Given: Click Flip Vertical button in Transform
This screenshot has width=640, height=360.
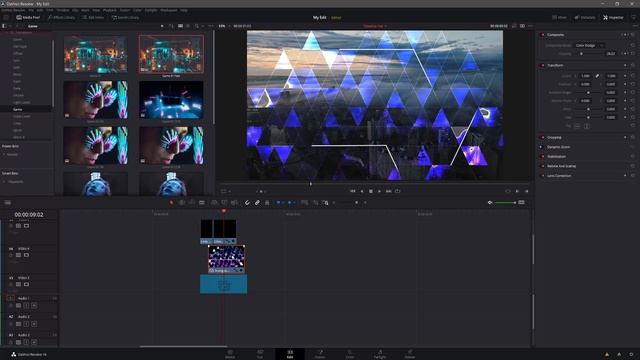Looking at the screenshot, I should point(587,126).
